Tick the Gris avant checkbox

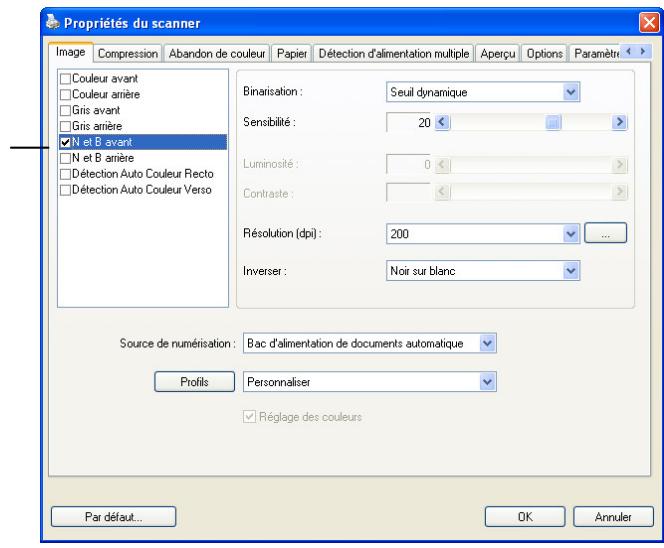pyautogui.click(x=65, y=111)
